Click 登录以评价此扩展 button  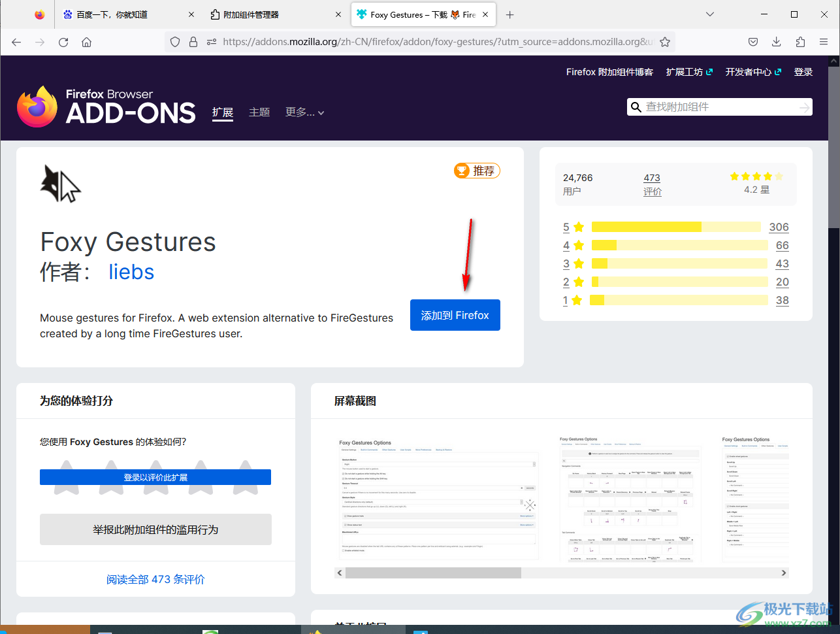155,477
